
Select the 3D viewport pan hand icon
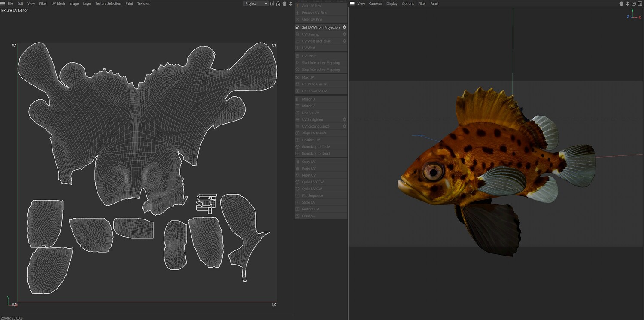click(x=621, y=3)
